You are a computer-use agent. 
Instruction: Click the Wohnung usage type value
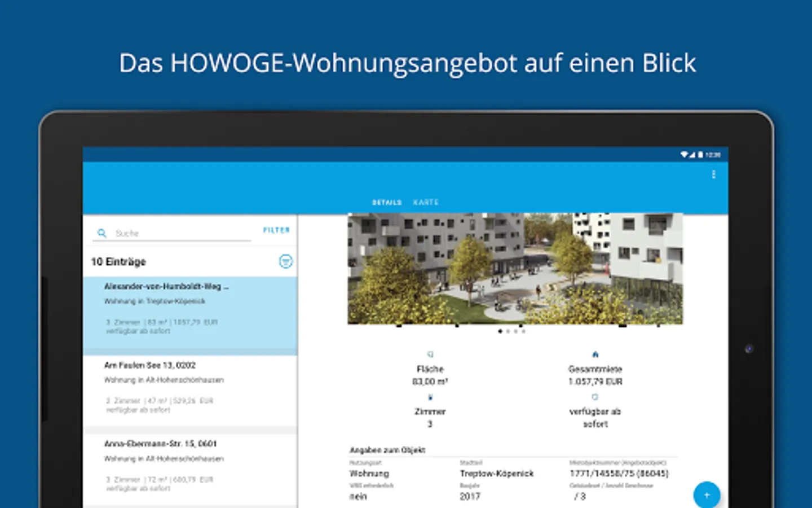tap(369, 474)
